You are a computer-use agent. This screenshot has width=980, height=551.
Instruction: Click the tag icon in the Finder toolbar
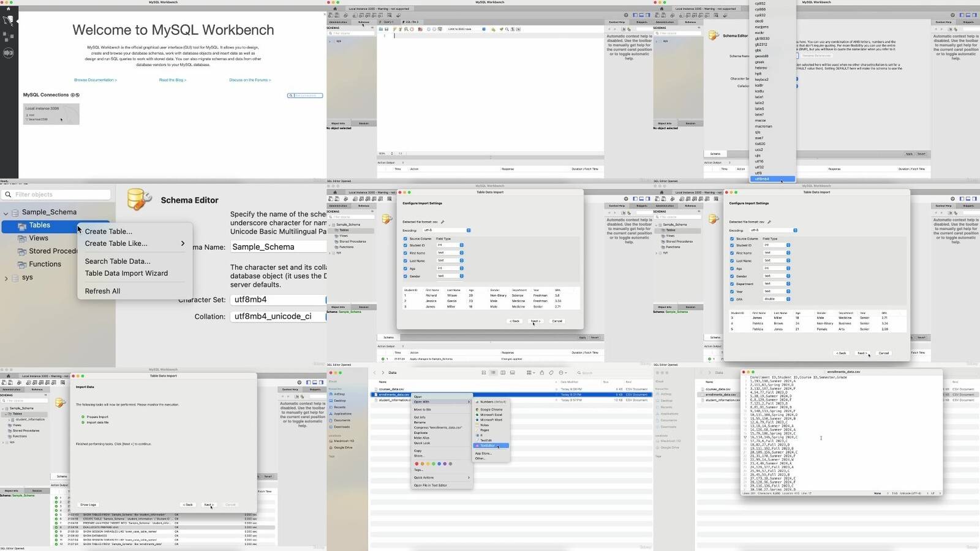click(x=551, y=373)
